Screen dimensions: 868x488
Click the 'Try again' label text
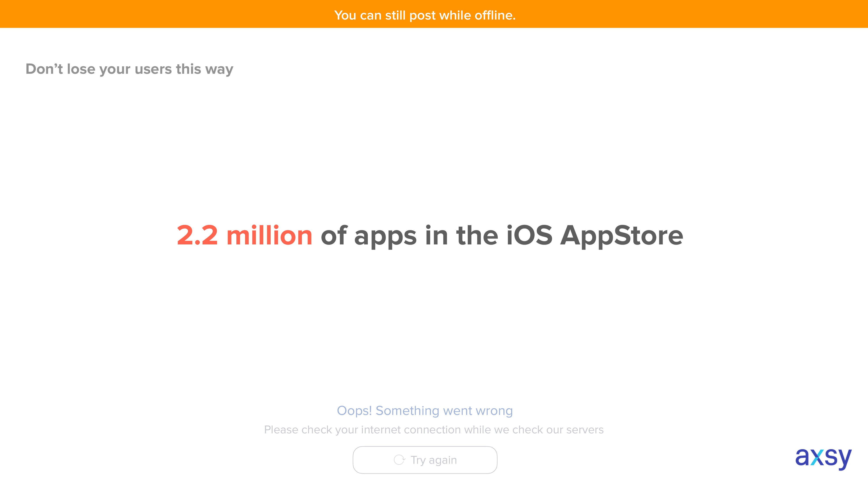[434, 460]
